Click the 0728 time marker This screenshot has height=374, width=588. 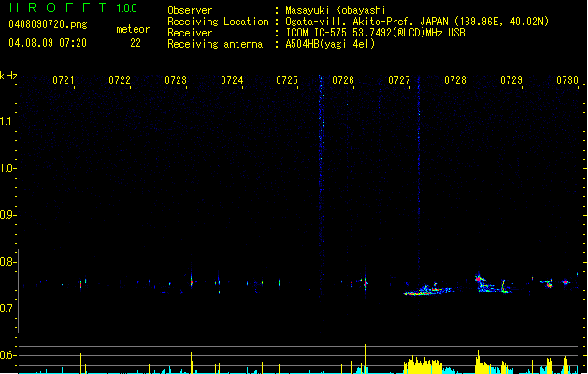tap(455, 80)
